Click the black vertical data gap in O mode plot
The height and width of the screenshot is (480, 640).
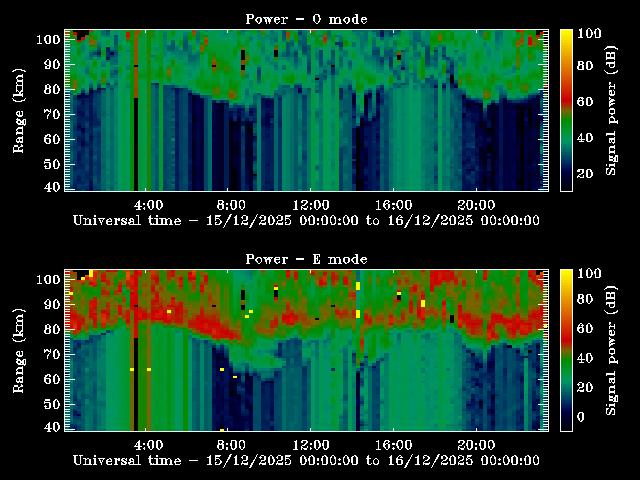pos(136,140)
